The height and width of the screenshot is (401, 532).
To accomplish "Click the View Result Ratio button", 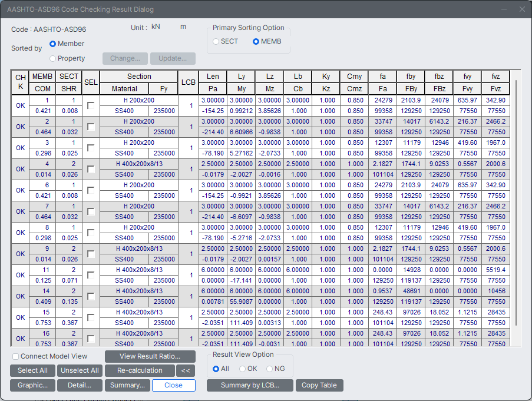I will [x=150, y=356].
